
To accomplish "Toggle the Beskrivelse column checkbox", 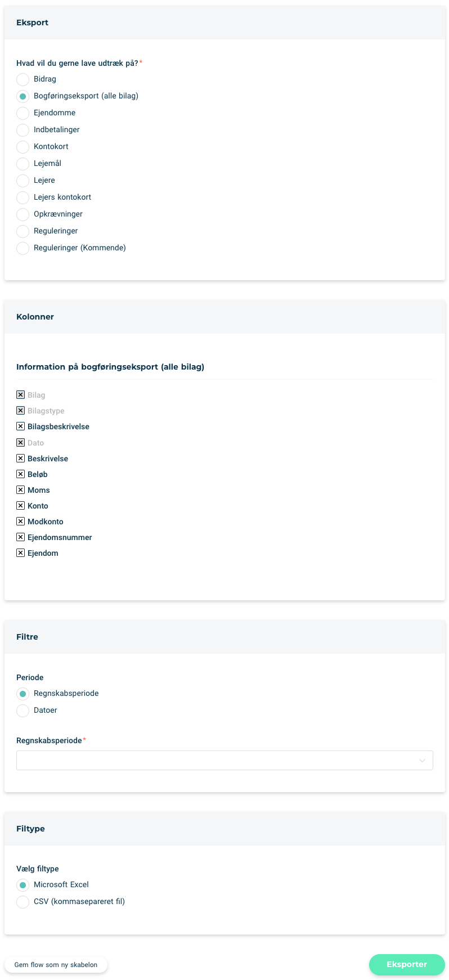I will (x=20, y=458).
